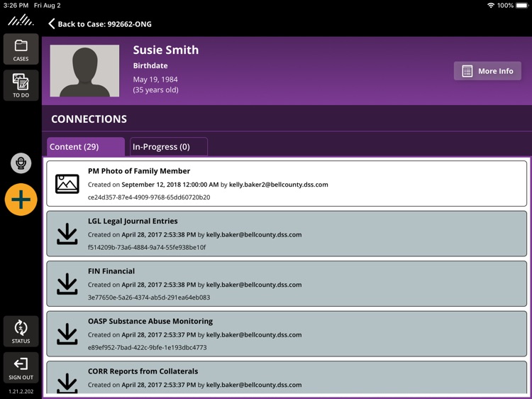Click ID f514209b-73a6-4884-9a74-55fe938be10f

147,247
